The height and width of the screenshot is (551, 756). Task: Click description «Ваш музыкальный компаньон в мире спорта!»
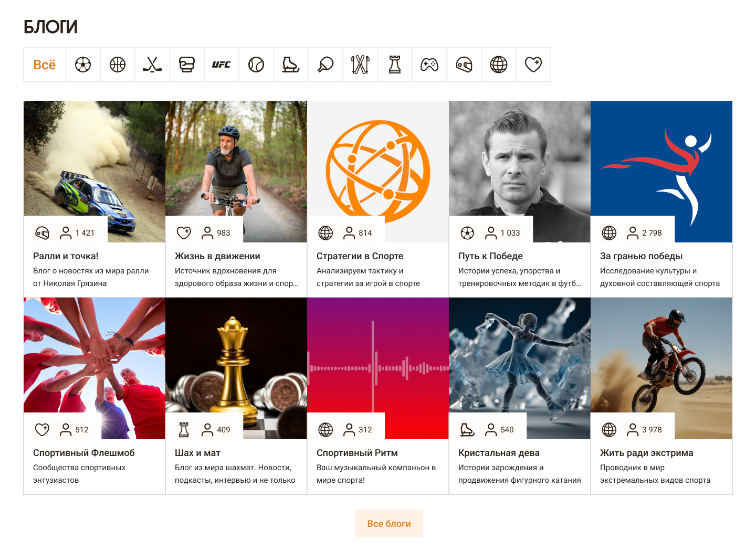pyautogui.click(x=376, y=474)
